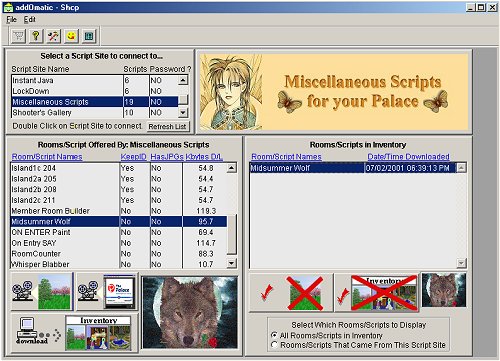This screenshot has height=361, width=500.
Task: Sort by KeepID column header
Action: [133, 157]
